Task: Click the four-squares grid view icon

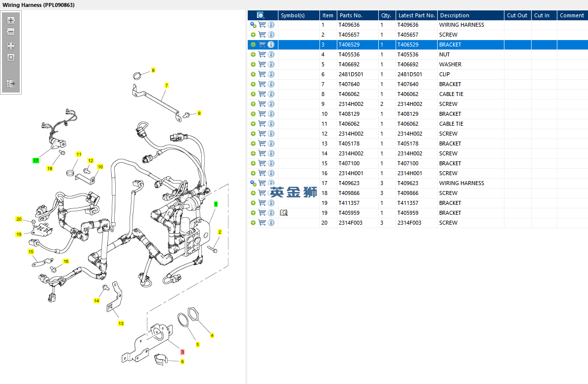Action: [11, 46]
